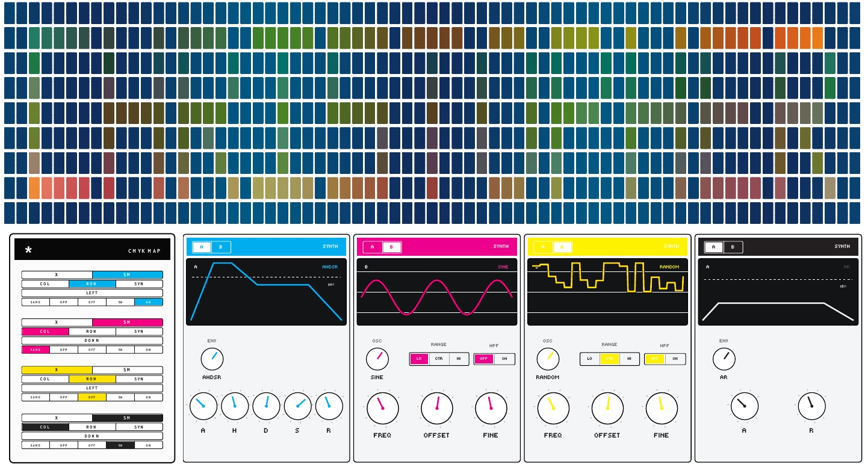Select X in the yellow map group
The width and height of the screenshot is (868, 464).
[57, 370]
